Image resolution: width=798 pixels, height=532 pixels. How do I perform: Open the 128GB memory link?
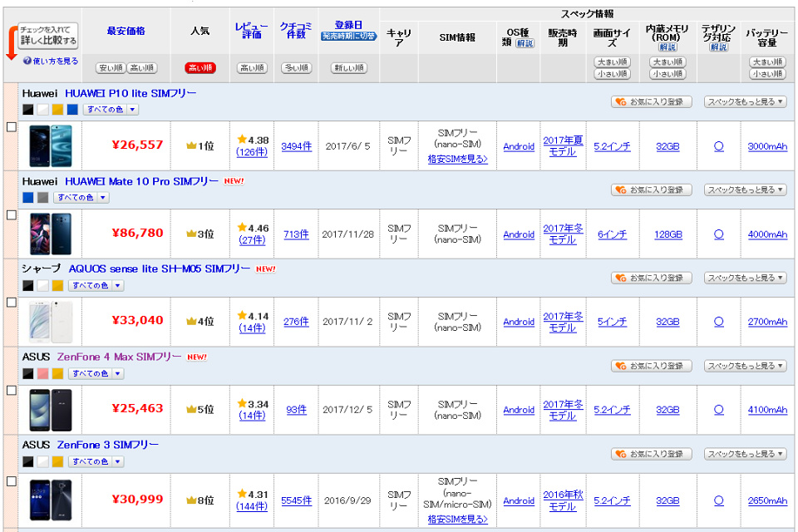667,234
